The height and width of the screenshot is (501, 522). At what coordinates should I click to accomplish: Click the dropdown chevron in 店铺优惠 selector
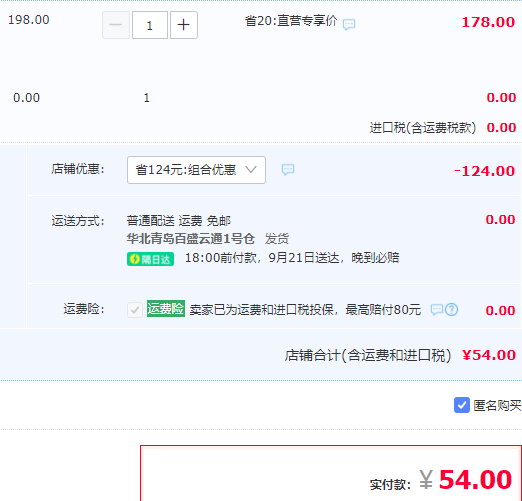point(251,170)
